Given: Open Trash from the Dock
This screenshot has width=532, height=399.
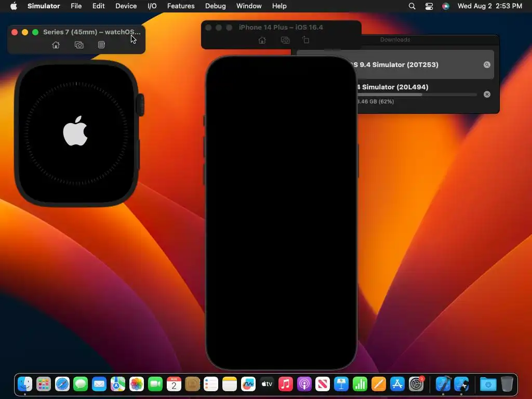Looking at the screenshot, I should (507, 384).
